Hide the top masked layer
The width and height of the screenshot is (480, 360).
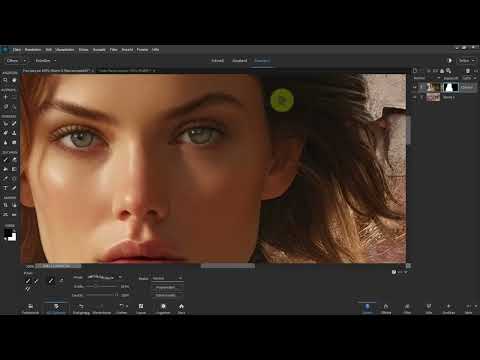click(x=415, y=87)
